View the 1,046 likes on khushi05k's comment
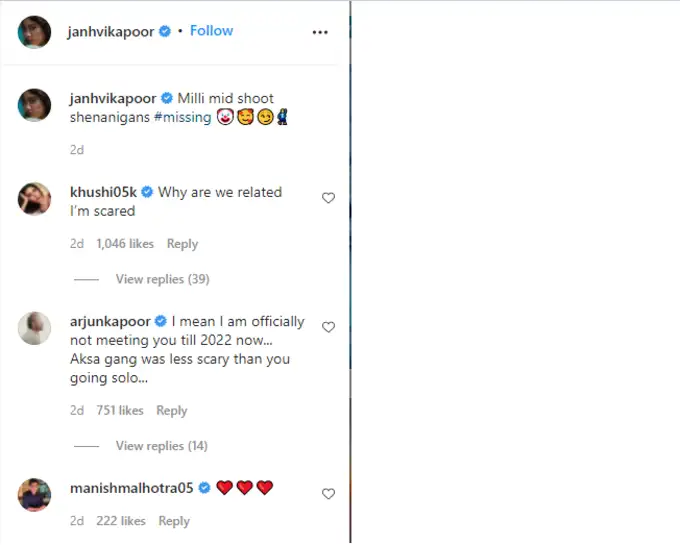The image size is (680, 545). coord(125,244)
